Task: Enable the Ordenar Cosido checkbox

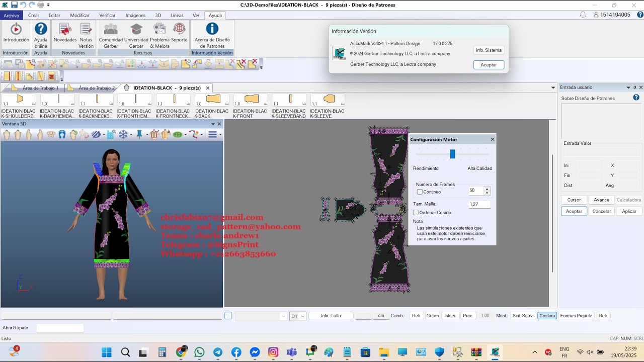Action: [x=416, y=213]
